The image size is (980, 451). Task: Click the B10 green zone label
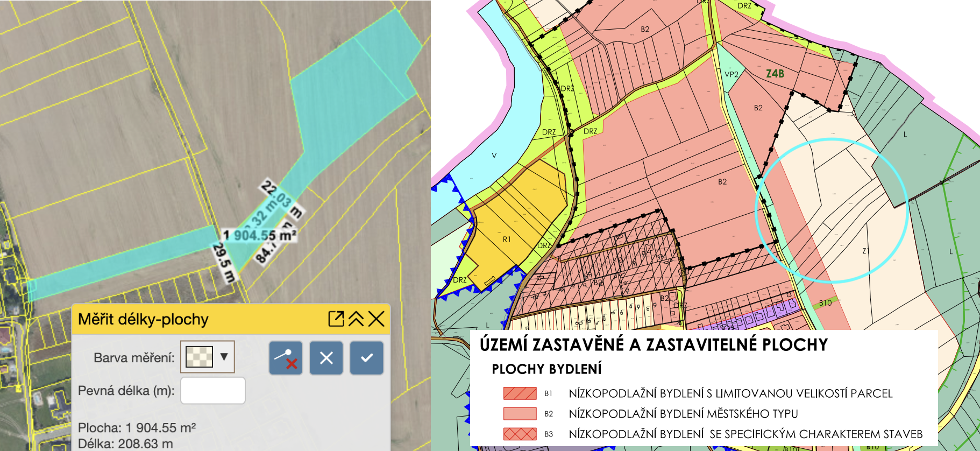(825, 303)
